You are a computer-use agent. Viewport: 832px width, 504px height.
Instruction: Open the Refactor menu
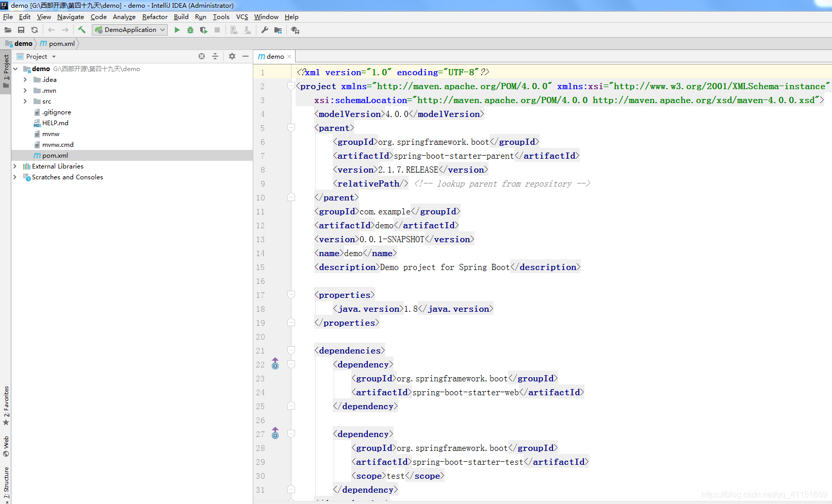[155, 16]
